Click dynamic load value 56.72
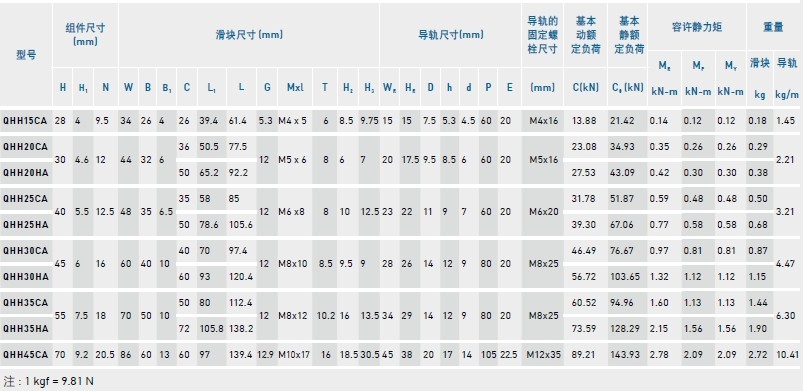 [584, 277]
